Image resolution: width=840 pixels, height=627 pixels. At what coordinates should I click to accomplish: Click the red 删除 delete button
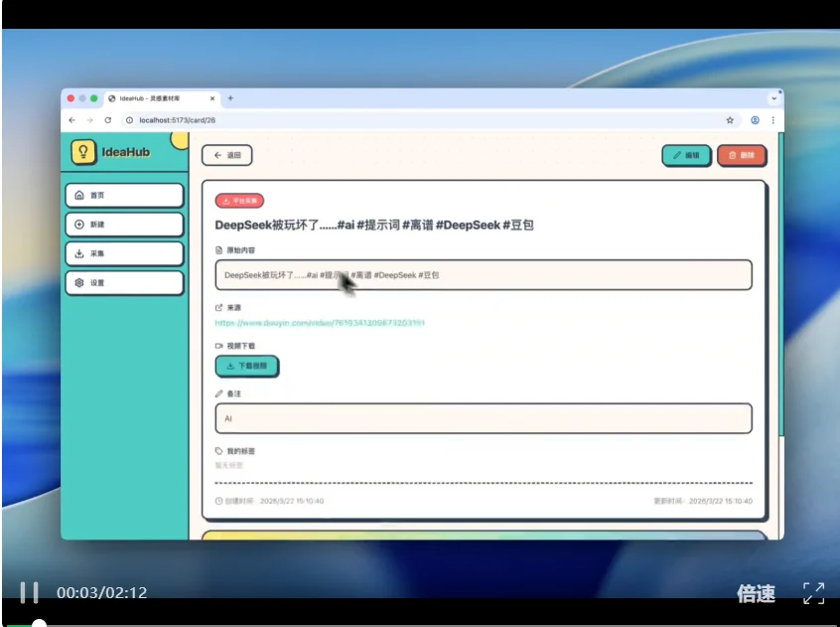(741, 155)
